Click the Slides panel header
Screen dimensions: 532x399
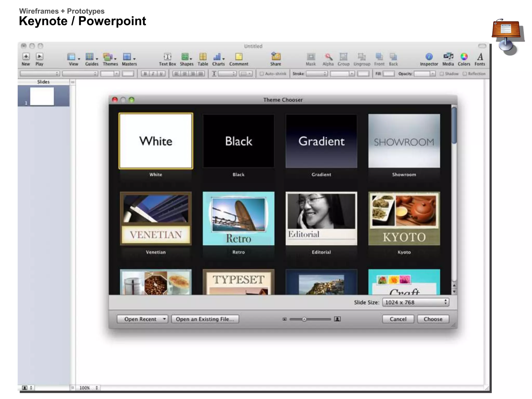43,82
